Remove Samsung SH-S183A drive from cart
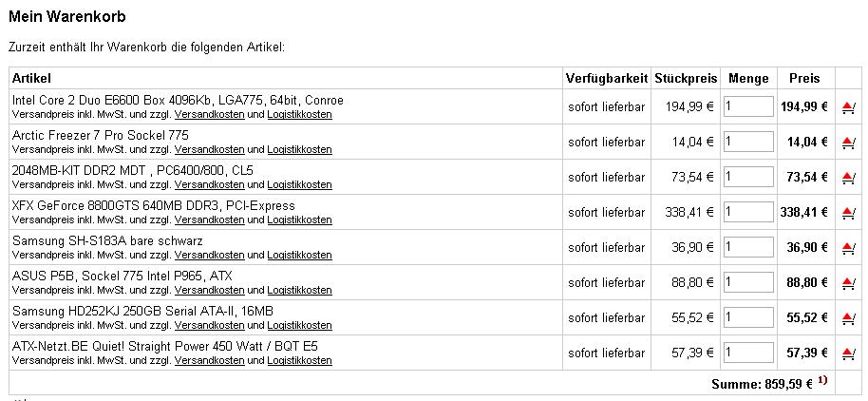Viewport: 868px width, 401px height. coord(848,248)
